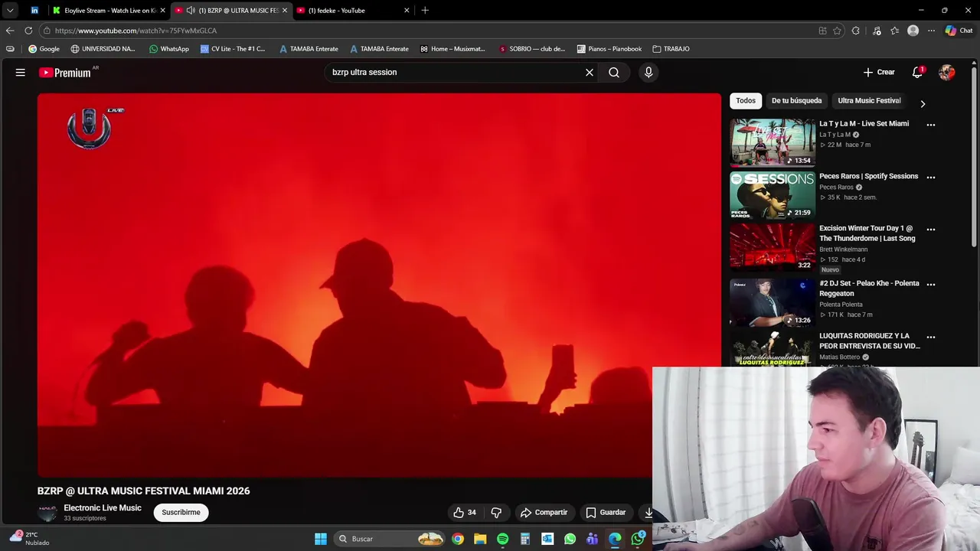Open options for Luquitas Rodriguez video

931,337
